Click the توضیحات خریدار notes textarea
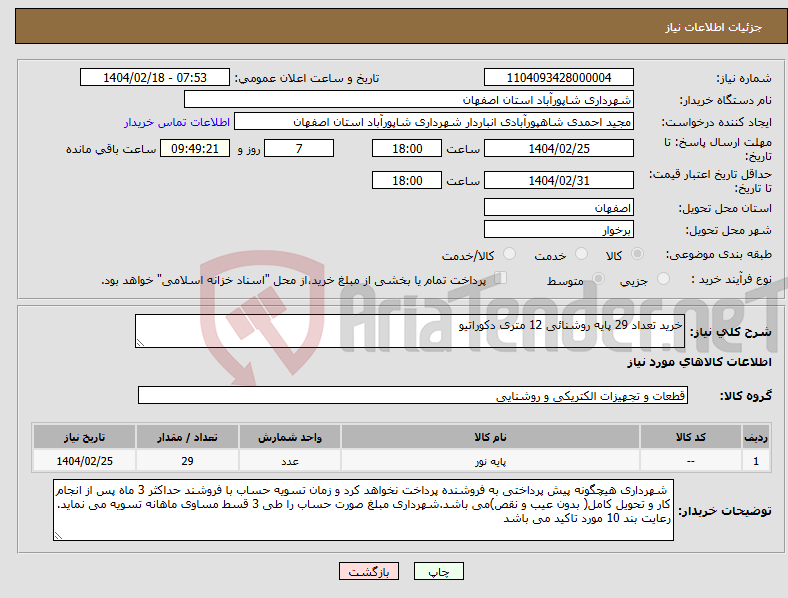This screenshot has width=788, height=598. [363, 510]
